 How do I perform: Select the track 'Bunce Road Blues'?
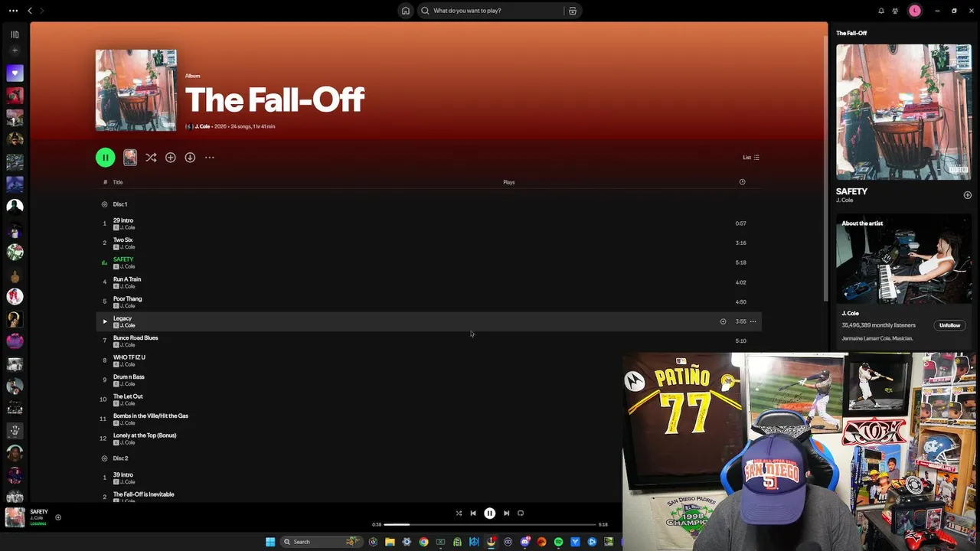point(429,341)
